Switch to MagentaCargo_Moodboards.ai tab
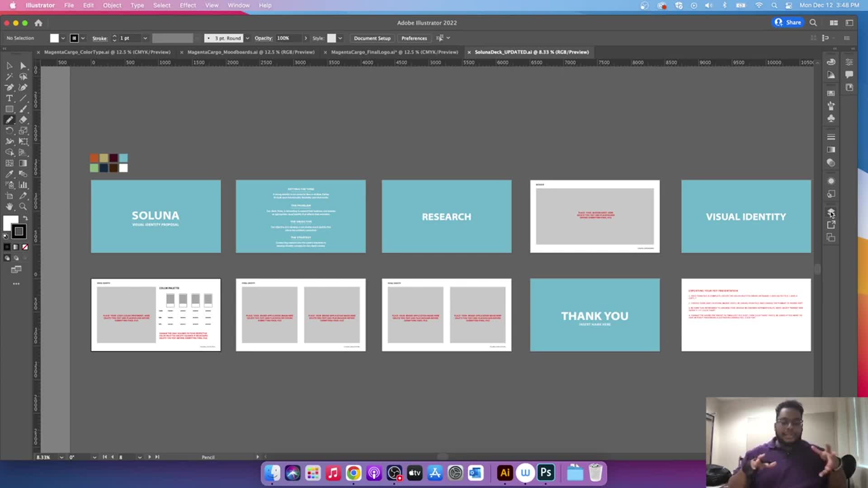 [x=250, y=52]
